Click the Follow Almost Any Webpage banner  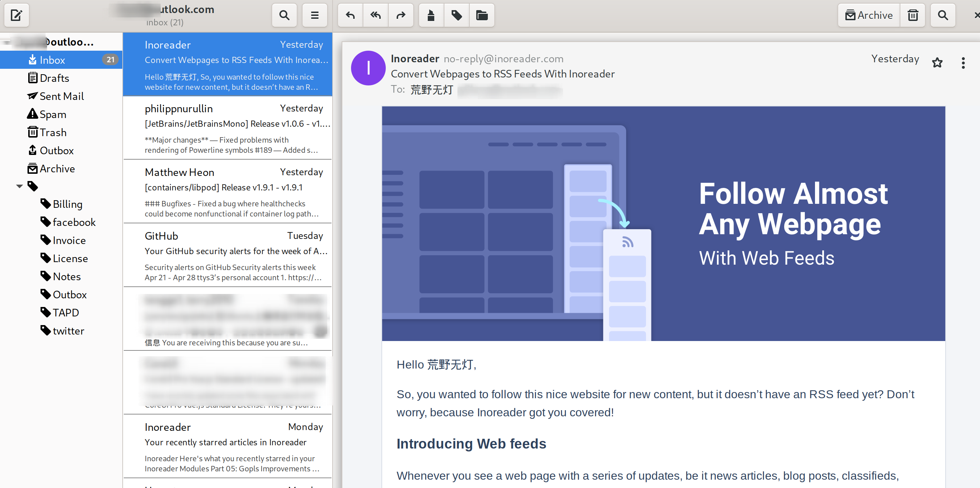pyautogui.click(x=663, y=223)
